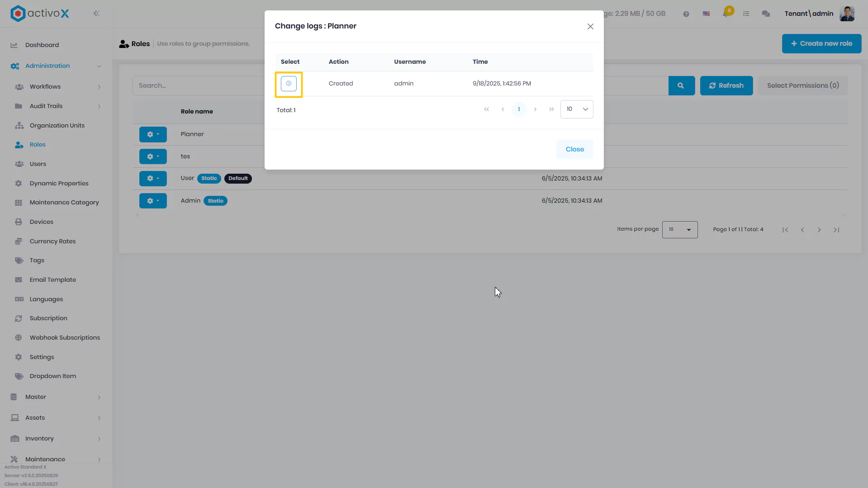Open the Tenant\admin user menu
868x488 pixels.
pyautogui.click(x=809, y=14)
